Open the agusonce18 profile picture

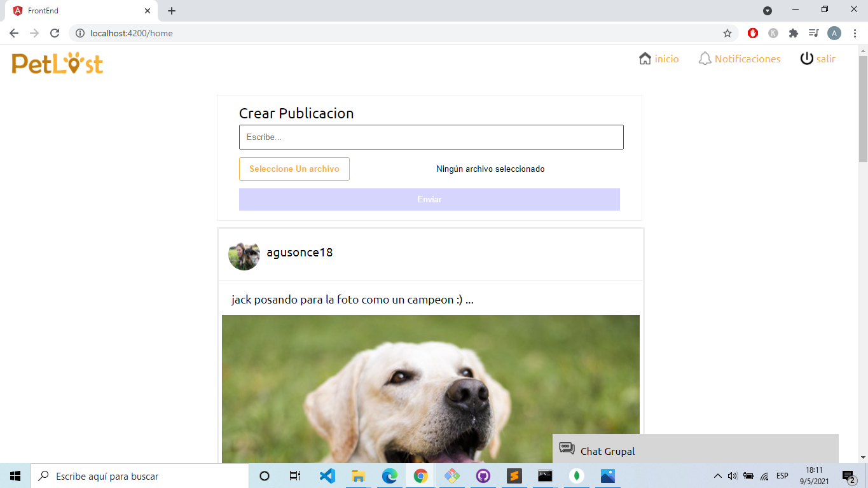pos(244,254)
